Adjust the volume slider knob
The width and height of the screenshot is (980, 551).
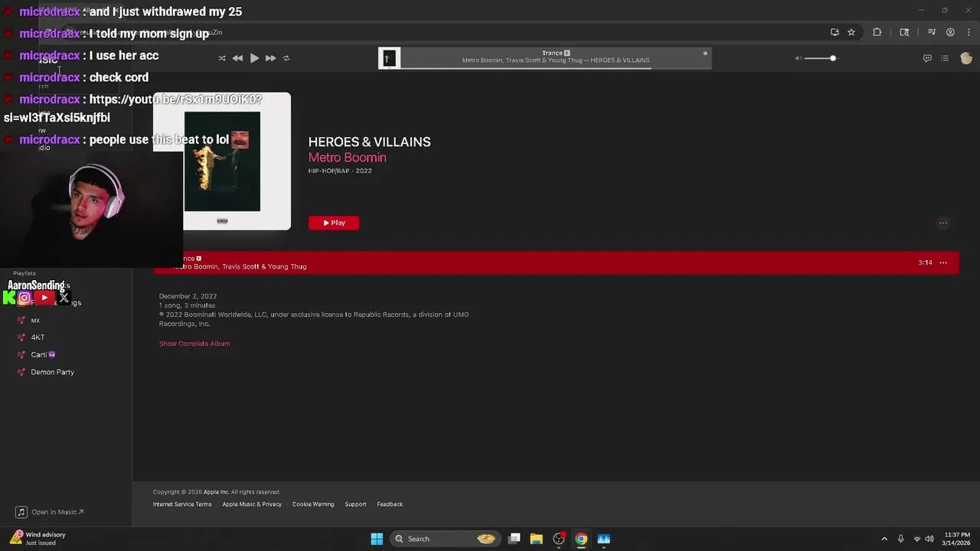pos(833,58)
